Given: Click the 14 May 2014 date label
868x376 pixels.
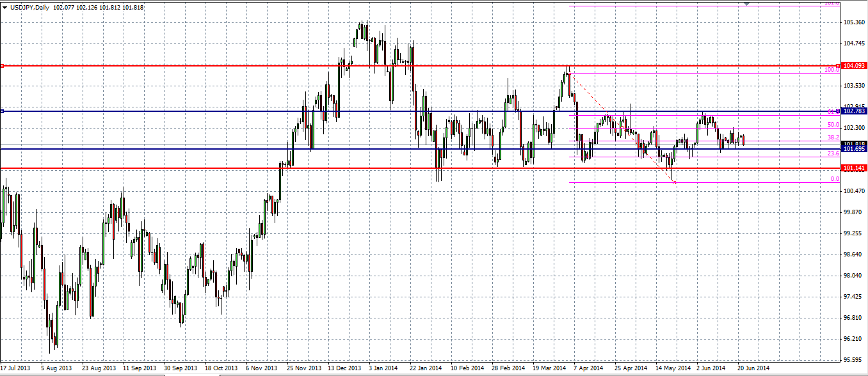Looking at the screenshot, I should point(672,369).
